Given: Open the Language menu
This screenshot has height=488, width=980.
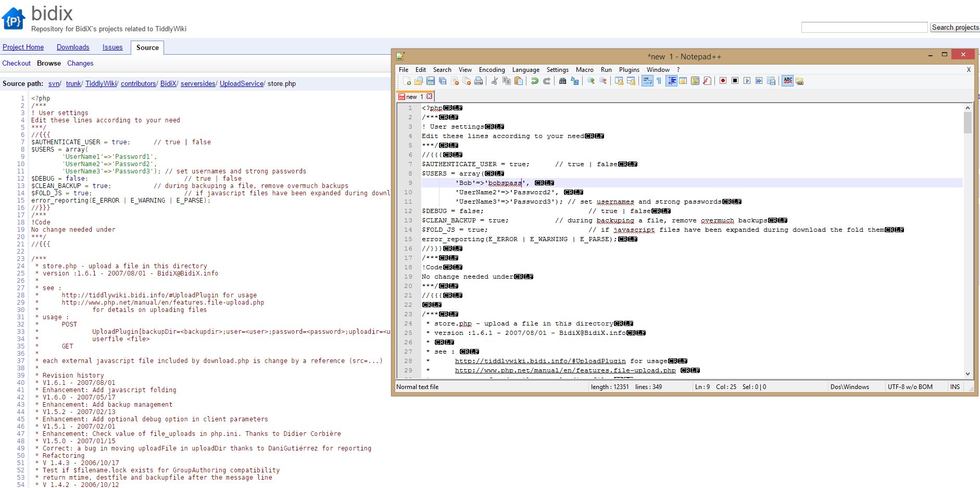Looking at the screenshot, I should click(526, 70).
